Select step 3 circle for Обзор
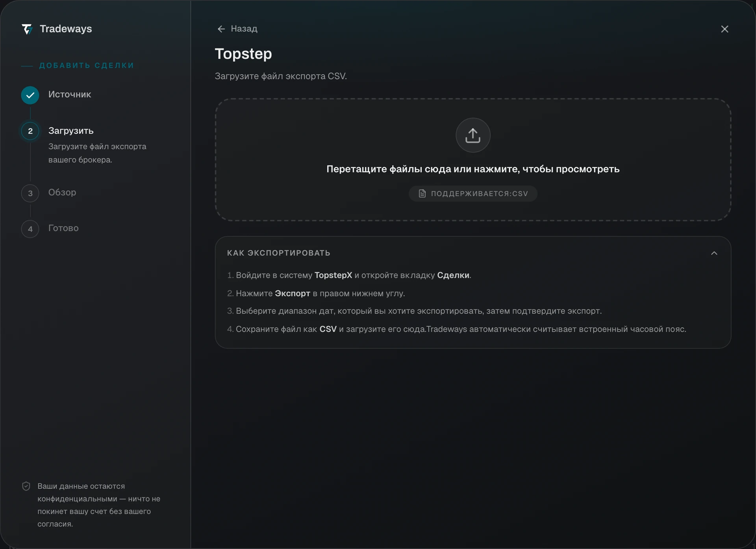Viewport: 756px width, 549px height. (30, 193)
